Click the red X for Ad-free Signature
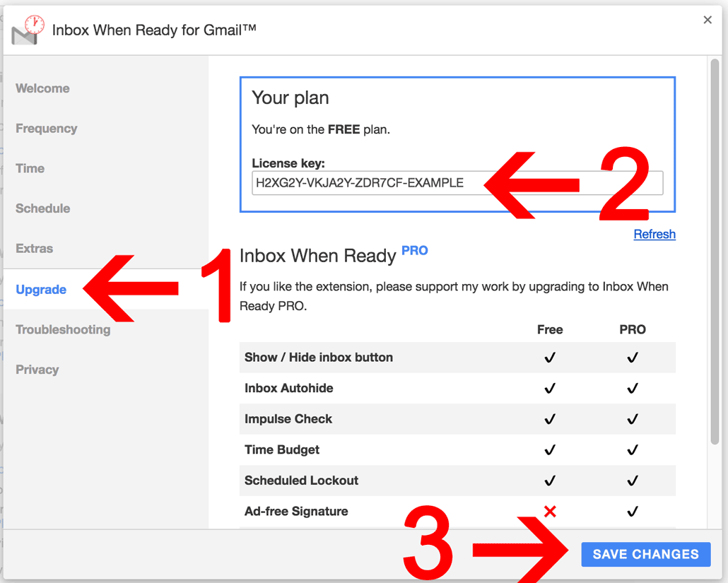The height and width of the screenshot is (583, 728). (550, 512)
